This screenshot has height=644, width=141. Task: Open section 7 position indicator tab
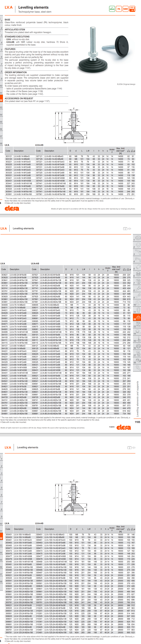click(137, 281)
